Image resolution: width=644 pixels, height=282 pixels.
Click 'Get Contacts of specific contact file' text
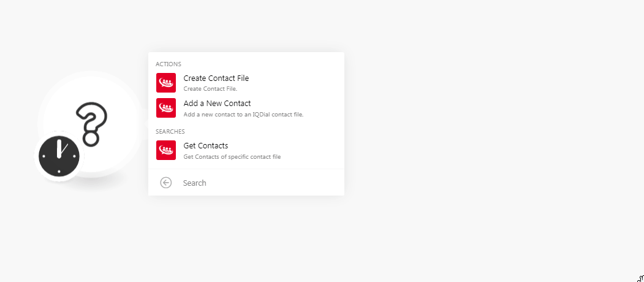tap(232, 157)
